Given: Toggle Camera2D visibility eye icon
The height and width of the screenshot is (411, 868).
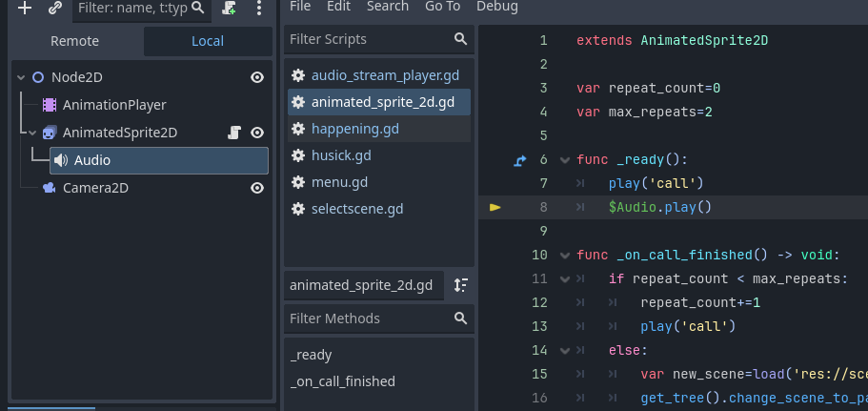Looking at the screenshot, I should point(257,188).
